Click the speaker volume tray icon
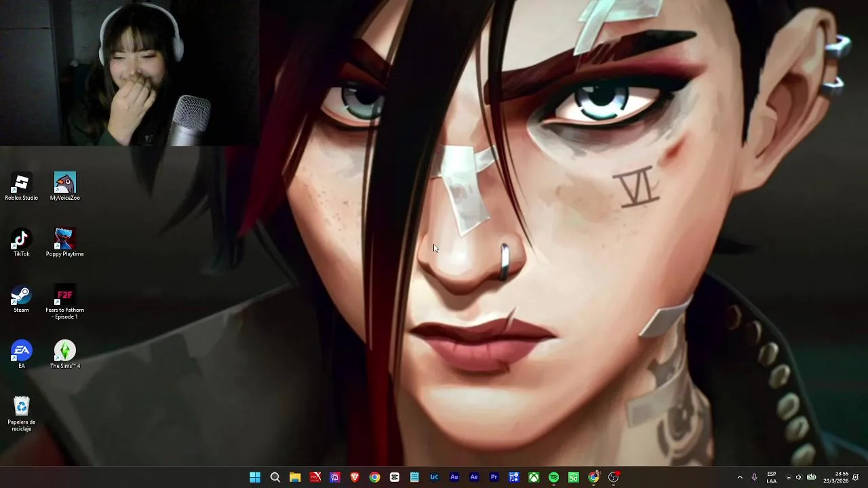 799,477
